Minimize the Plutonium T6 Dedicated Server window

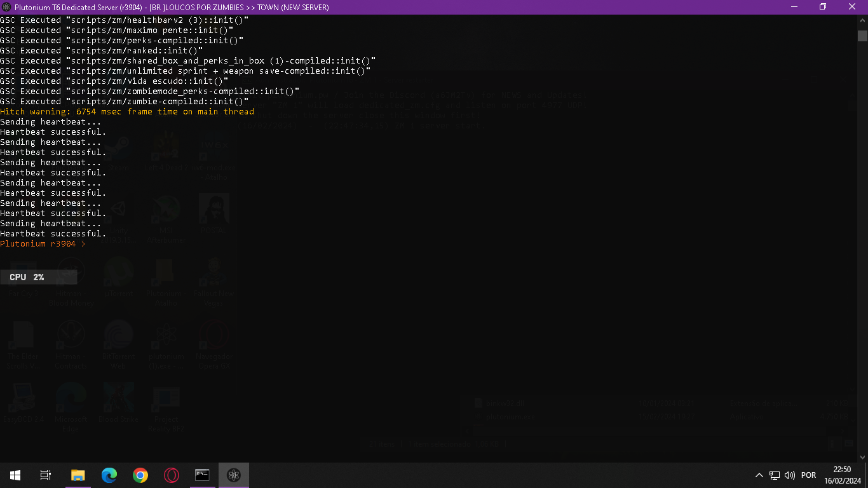tap(794, 7)
